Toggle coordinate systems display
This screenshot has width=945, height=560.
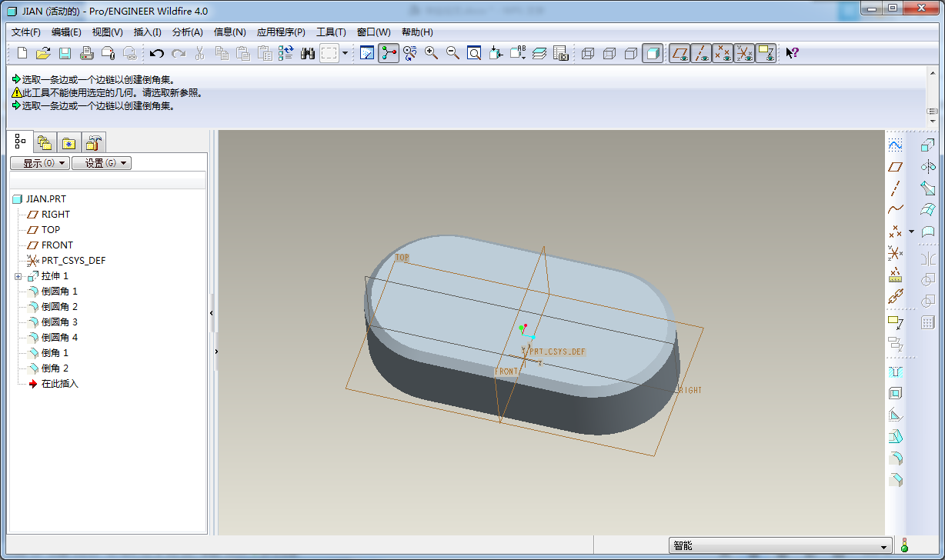(x=743, y=53)
